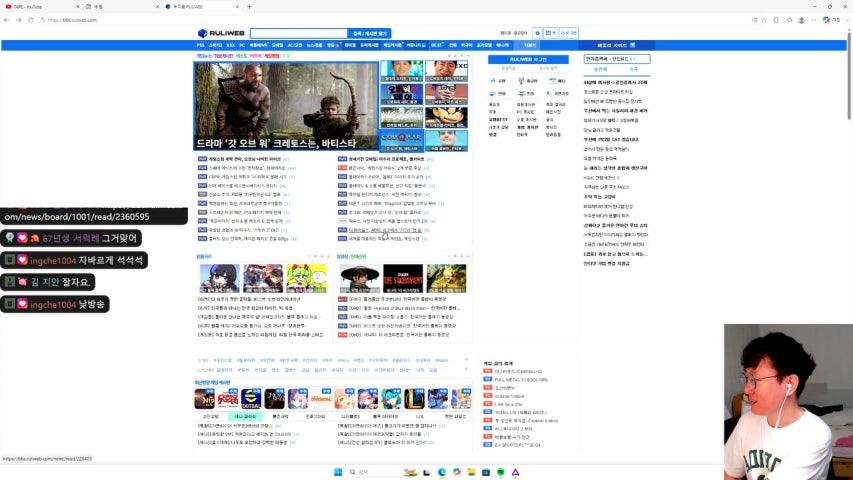
Task: Open the family sites dropdown in blue bar
Action: click(616, 45)
